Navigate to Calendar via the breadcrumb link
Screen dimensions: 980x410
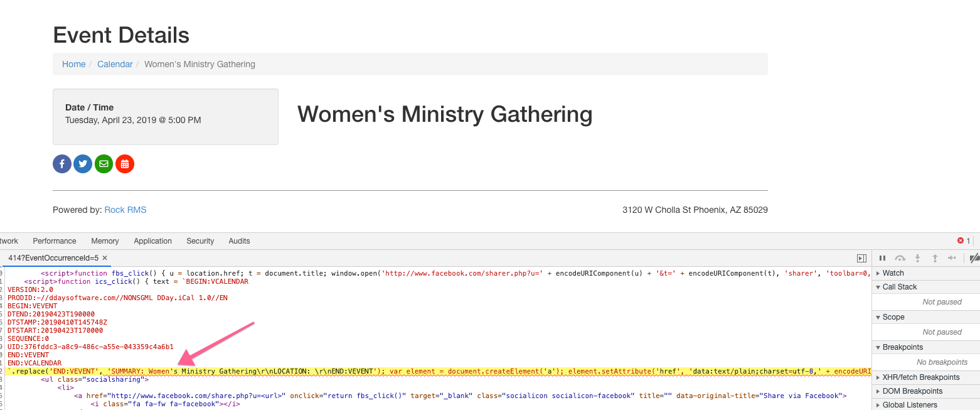pyautogui.click(x=115, y=64)
